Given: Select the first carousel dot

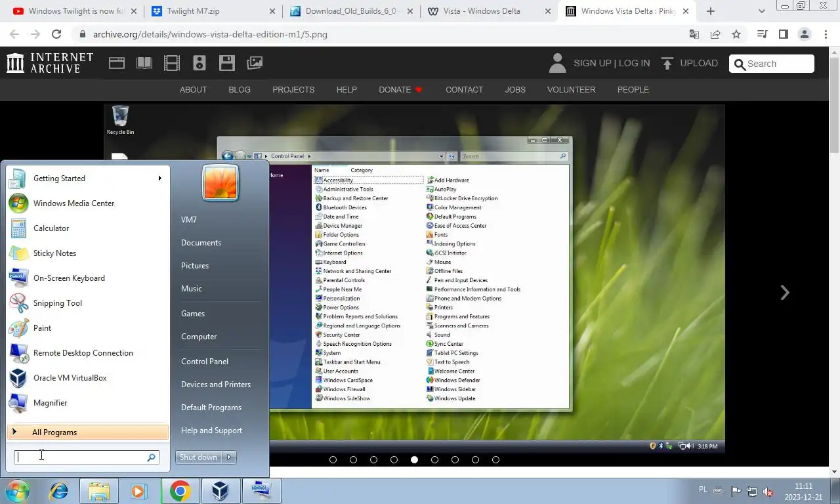Looking at the screenshot, I should (x=333, y=460).
